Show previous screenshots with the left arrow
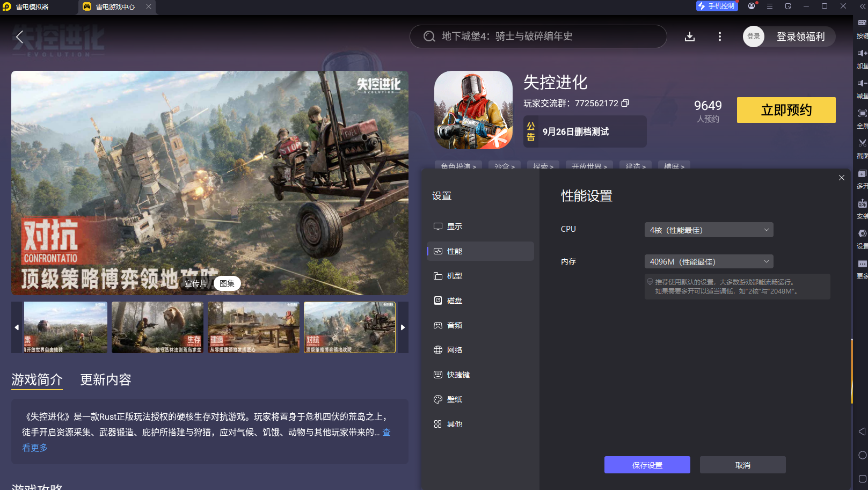The image size is (868, 490). 17,327
